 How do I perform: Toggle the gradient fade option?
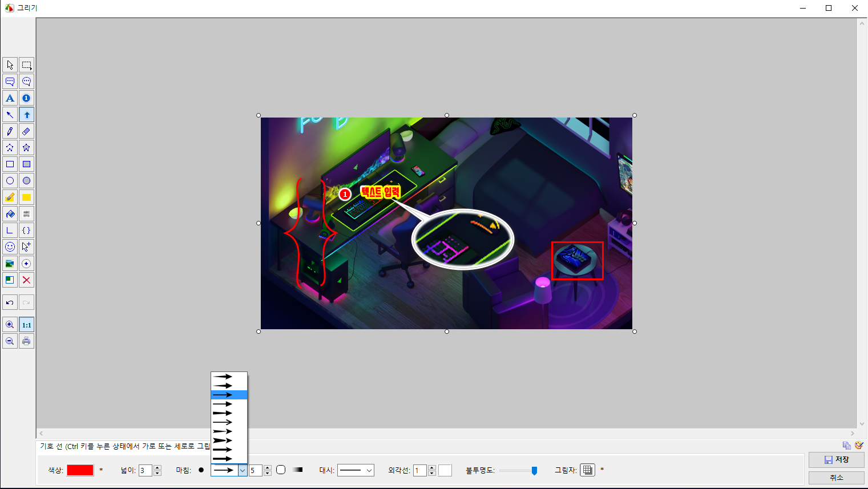pyautogui.click(x=297, y=470)
